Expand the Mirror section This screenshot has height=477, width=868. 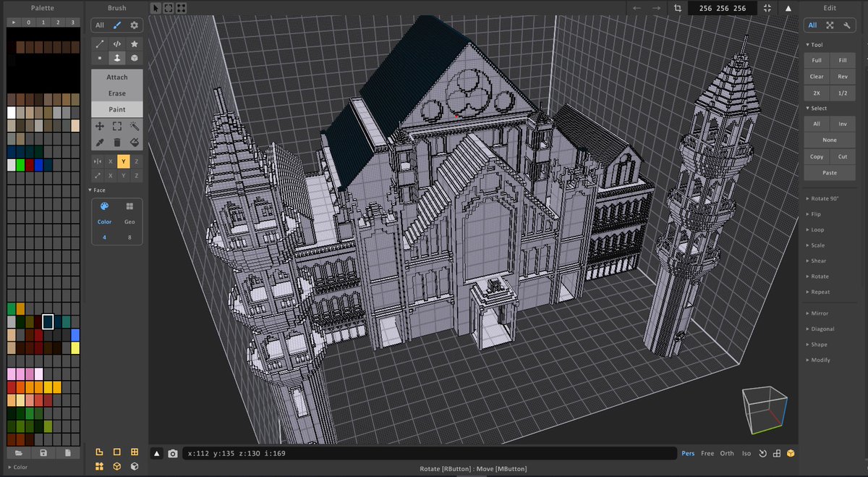coord(817,313)
